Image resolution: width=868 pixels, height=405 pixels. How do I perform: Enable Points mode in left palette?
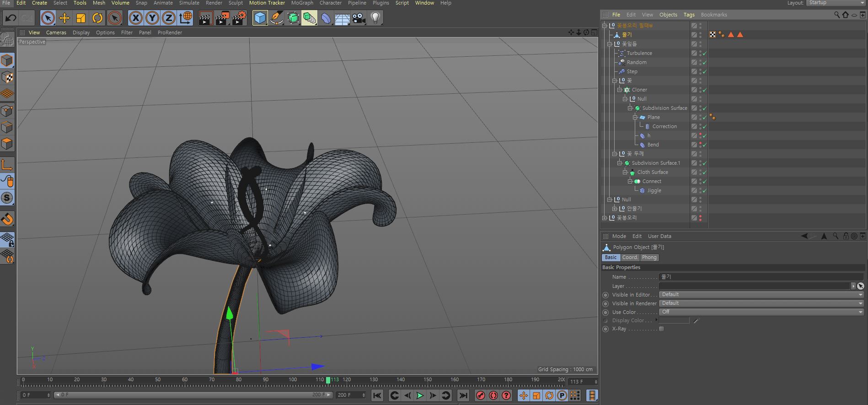click(7, 111)
